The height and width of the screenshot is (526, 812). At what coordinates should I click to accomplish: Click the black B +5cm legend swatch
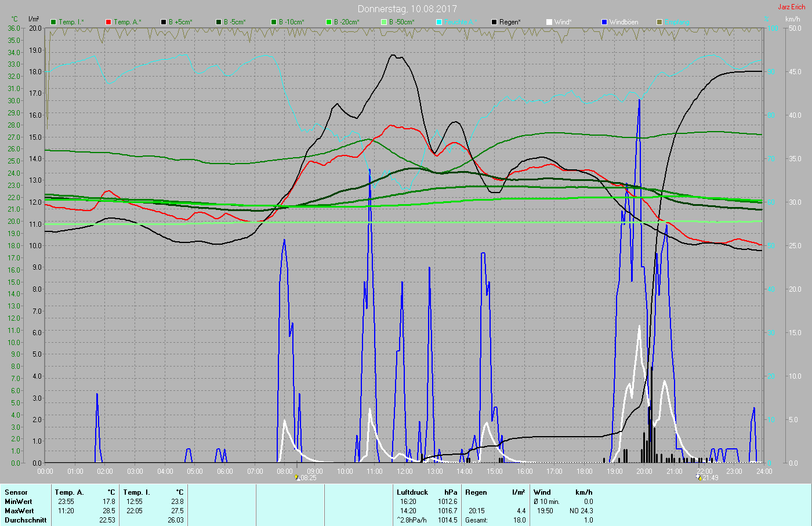click(x=164, y=22)
